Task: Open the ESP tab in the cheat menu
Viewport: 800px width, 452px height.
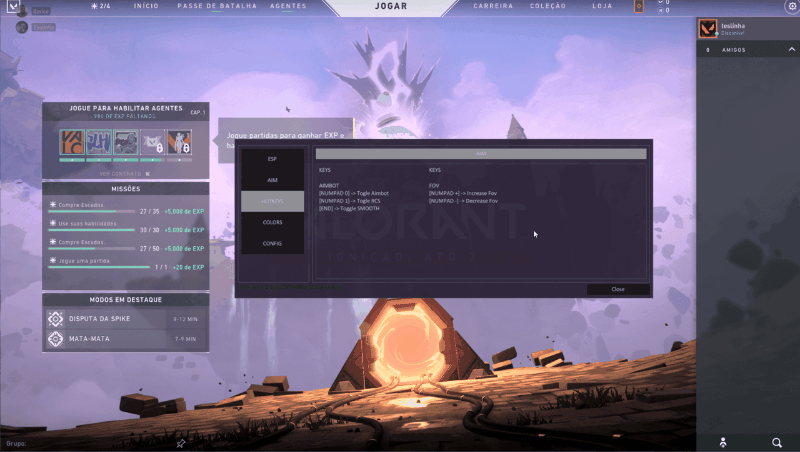Action: tap(272, 159)
